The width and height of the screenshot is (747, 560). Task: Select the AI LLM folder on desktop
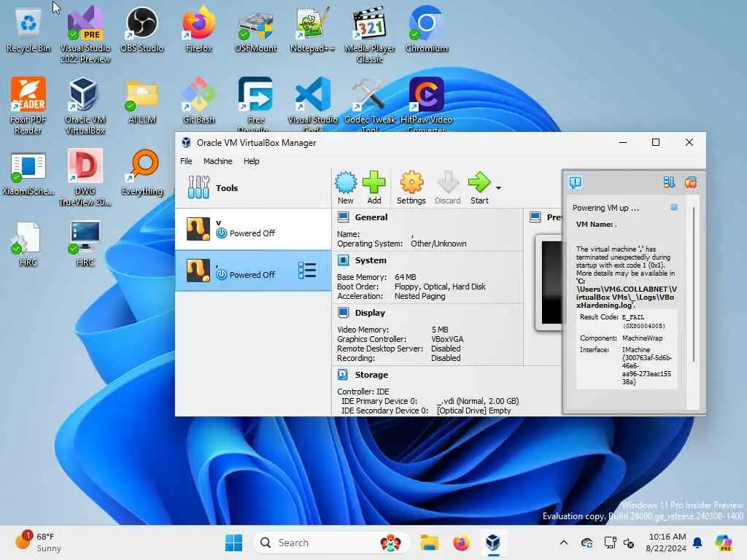point(142,101)
